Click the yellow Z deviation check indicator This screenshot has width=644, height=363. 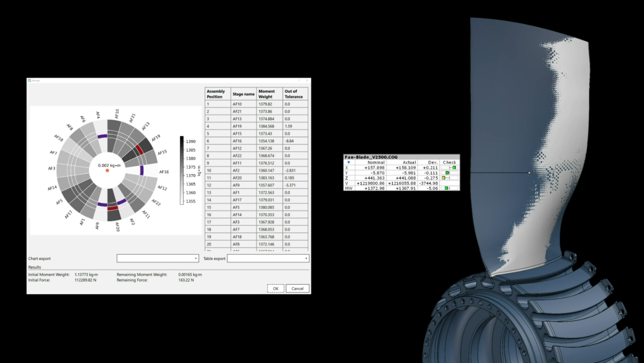point(444,178)
